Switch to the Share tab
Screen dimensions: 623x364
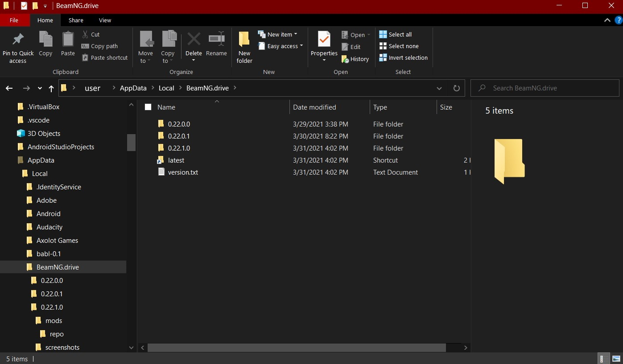point(76,20)
